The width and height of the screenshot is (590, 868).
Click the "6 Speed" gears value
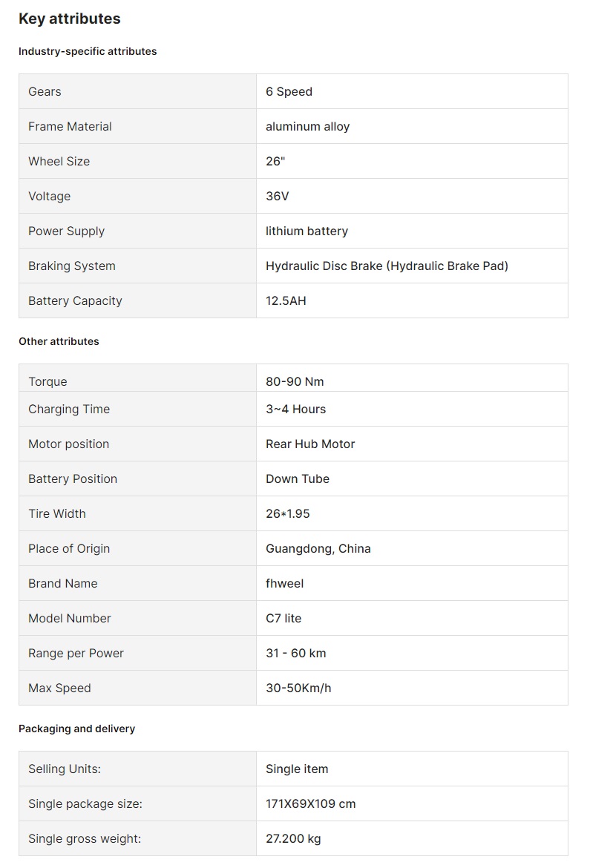click(x=289, y=92)
